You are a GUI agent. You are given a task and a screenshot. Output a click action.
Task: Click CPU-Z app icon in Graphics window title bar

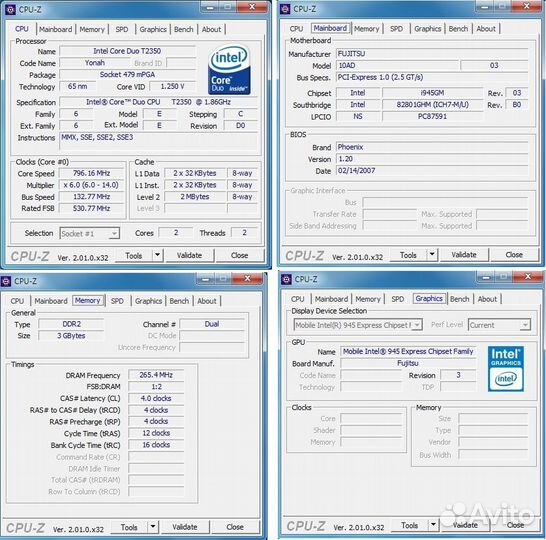287,279
